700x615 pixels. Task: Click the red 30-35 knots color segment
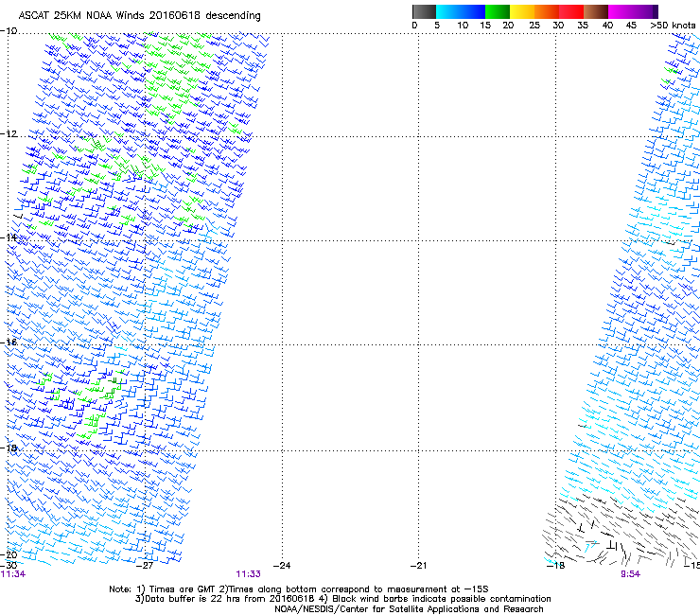point(571,11)
